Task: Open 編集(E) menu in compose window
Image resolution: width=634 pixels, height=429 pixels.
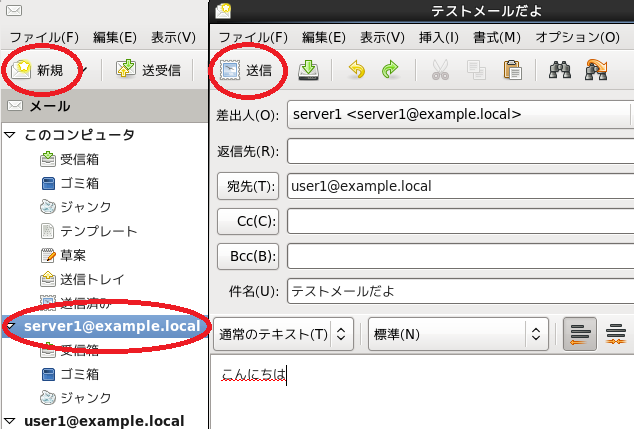Action: (324, 38)
